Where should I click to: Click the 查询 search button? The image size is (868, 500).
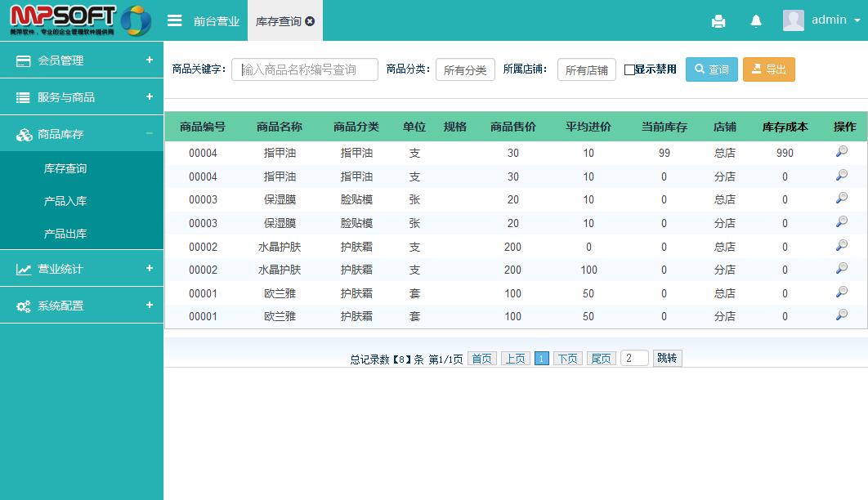click(x=711, y=69)
